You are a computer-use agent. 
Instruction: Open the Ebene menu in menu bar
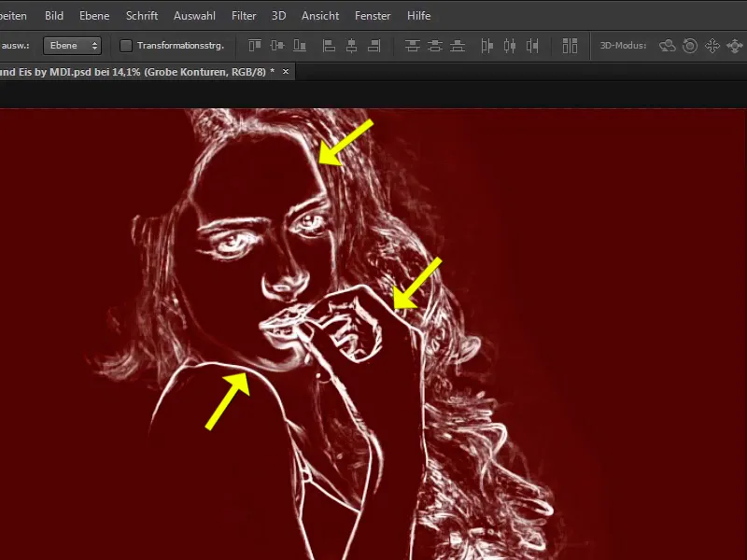pyautogui.click(x=94, y=16)
